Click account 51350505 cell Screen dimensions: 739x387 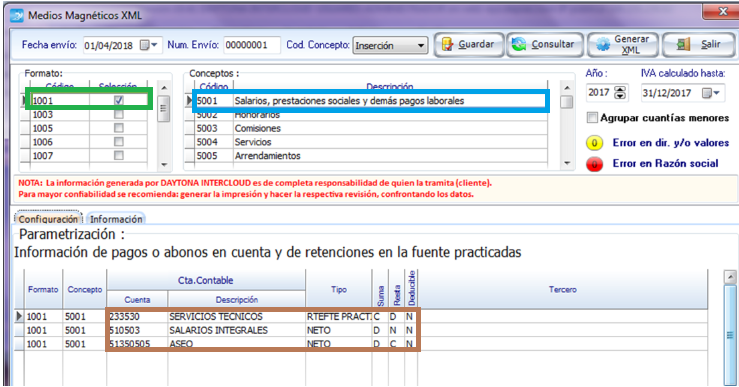pos(137,344)
